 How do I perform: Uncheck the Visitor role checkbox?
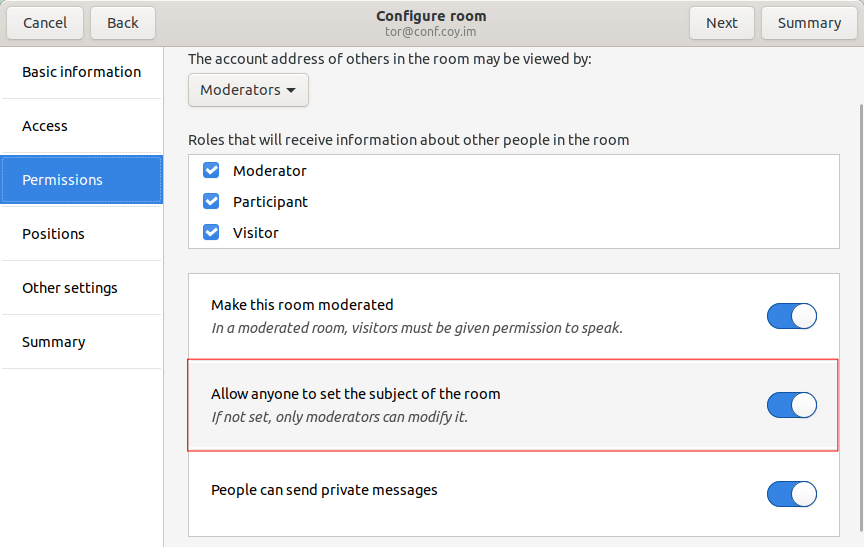[211, 232]
